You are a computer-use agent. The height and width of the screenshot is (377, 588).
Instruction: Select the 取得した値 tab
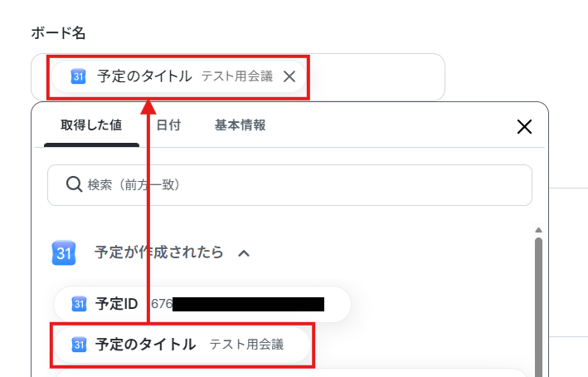click(91, 125)
